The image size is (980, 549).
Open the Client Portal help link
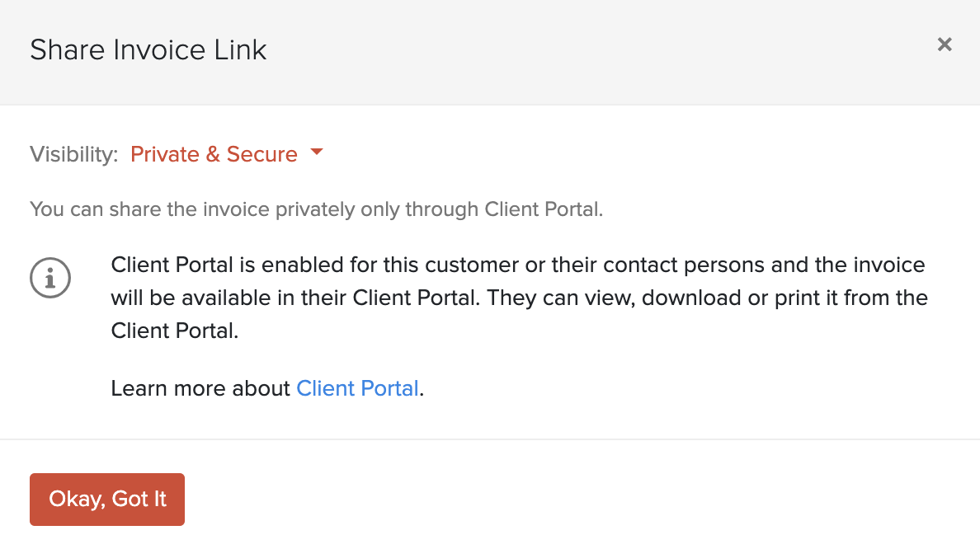[x=357, y=388]
